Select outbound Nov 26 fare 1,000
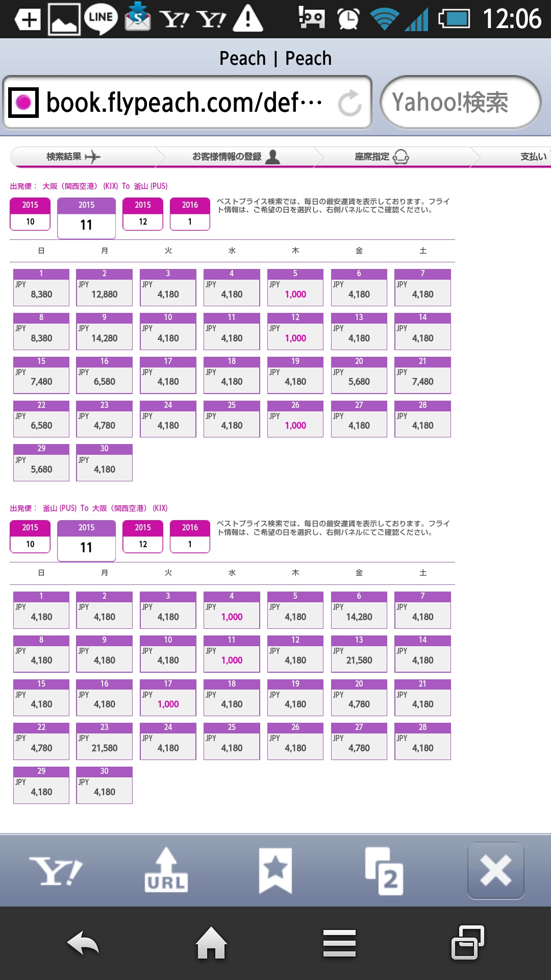 pyautogui.click(x=295, y=419)
